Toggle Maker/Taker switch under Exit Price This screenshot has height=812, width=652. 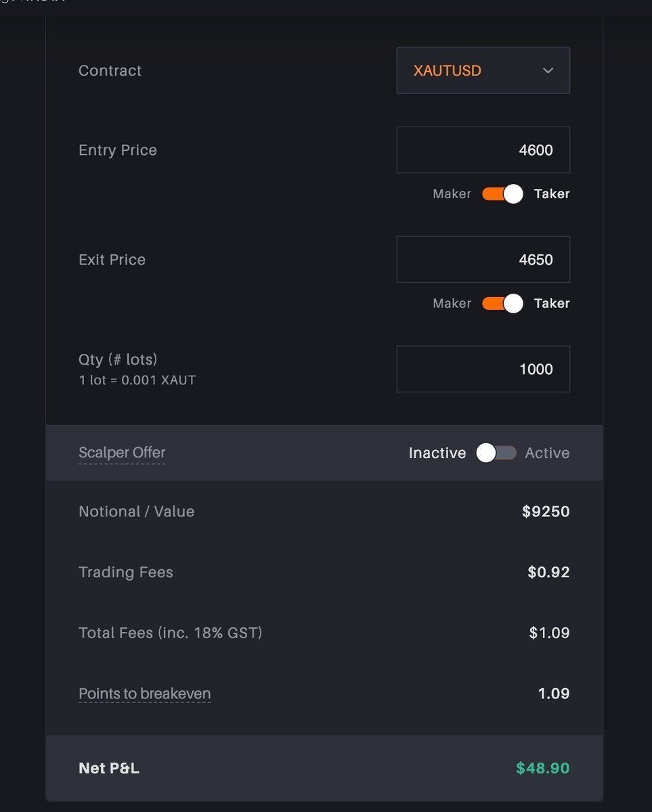point(503,304)
